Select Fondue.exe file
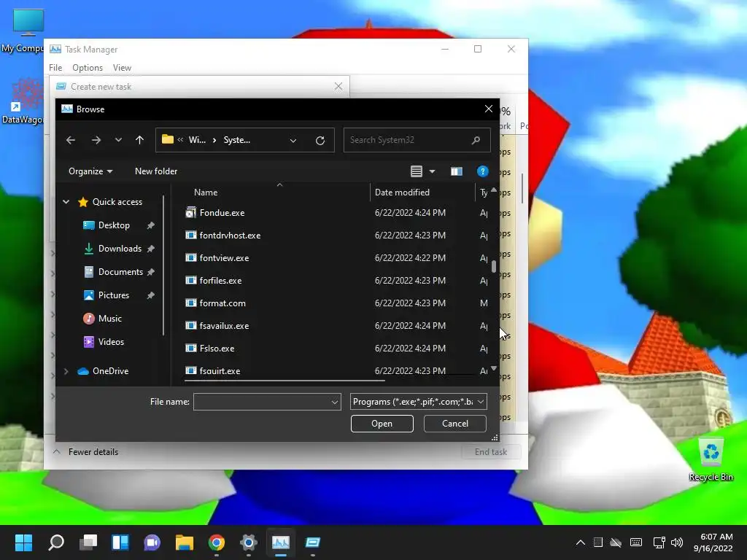The width and height of the screenshot is (747, 560). 222,213
